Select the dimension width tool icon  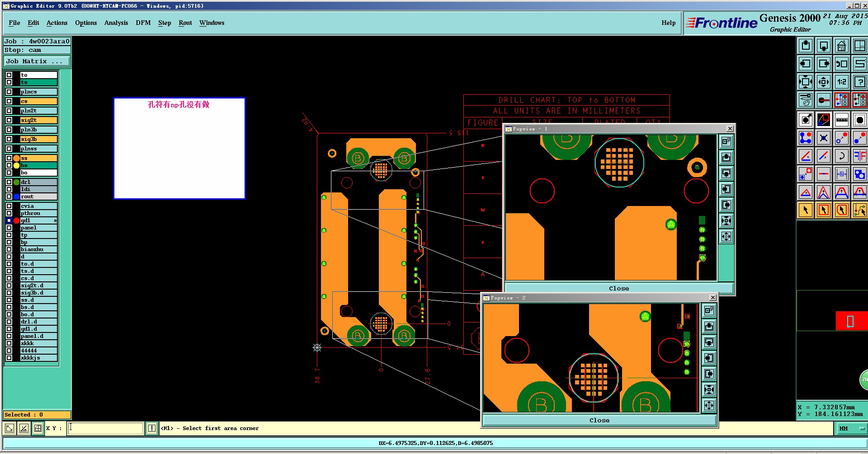click(x=842, y=174)
